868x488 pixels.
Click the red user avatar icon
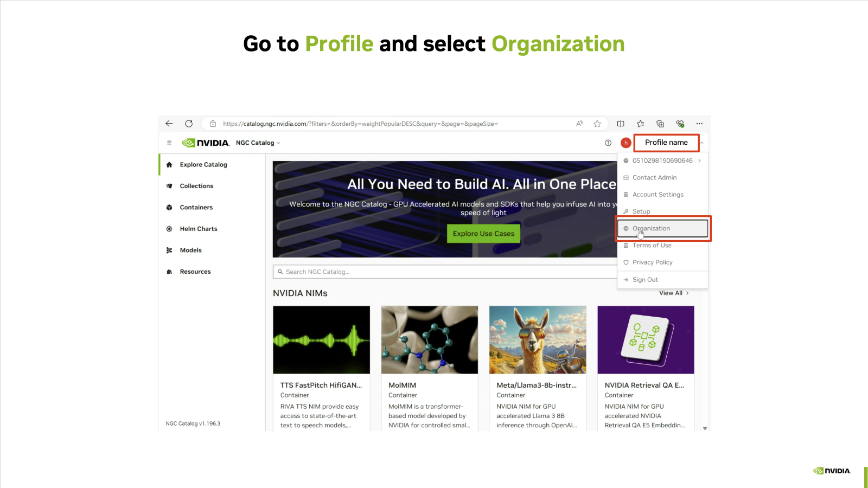[x=626, y=143]
